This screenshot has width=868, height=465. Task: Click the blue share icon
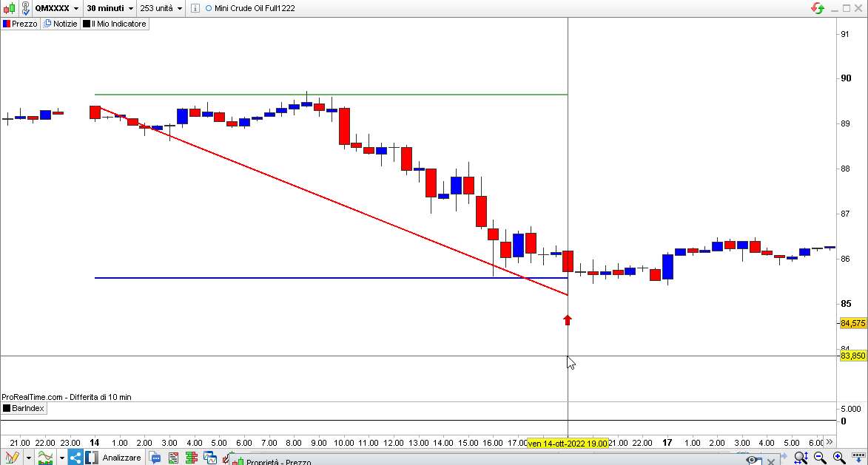click(x=75, y=458)
